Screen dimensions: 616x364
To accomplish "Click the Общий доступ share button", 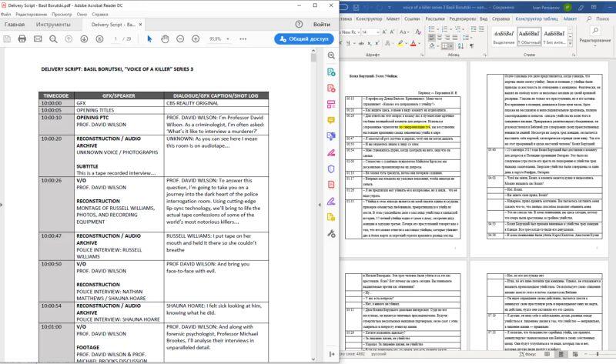I will click(303, 38).
